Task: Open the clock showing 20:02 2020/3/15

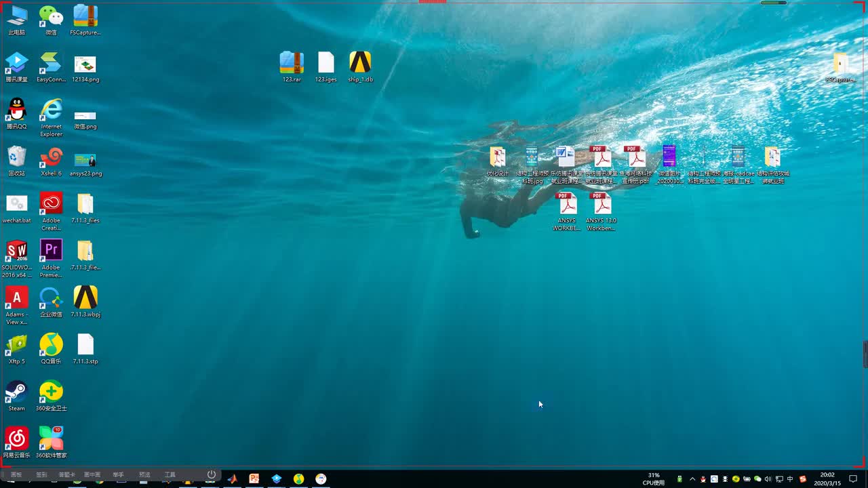Action: click(827, 479)
